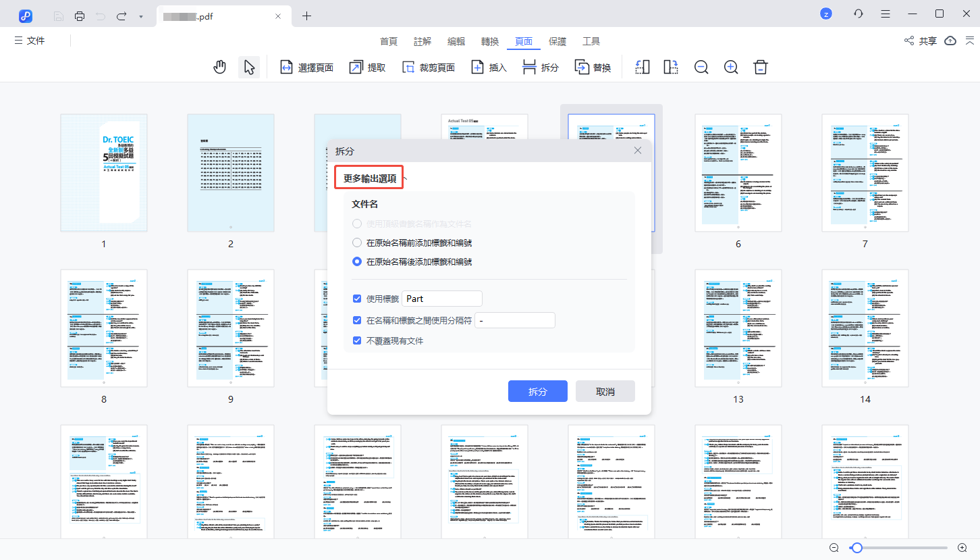
Task: Click the print icon in title bar
Action: [80, 16]
